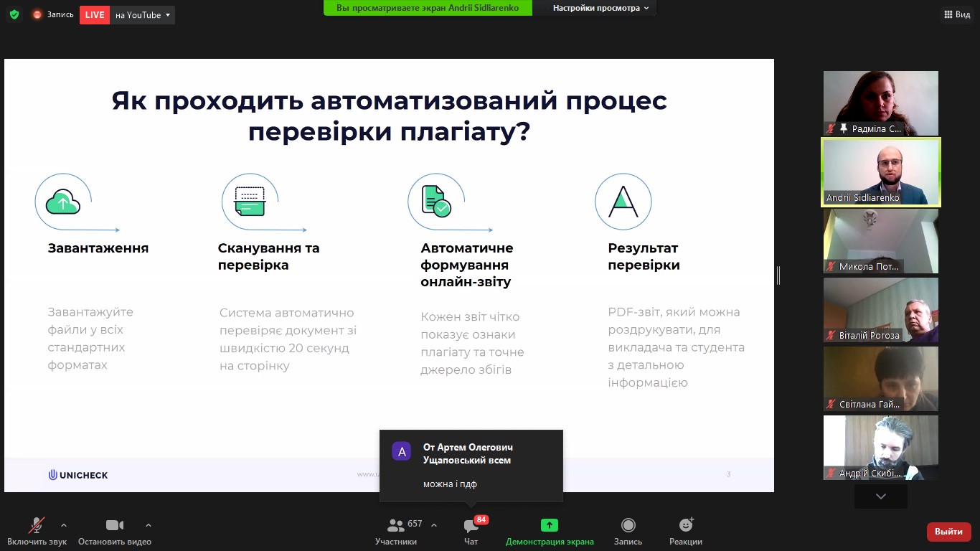Select Микола Пот... video thumbnail
This screenshot has height=551, width=980.
click(x=881, y=241)
